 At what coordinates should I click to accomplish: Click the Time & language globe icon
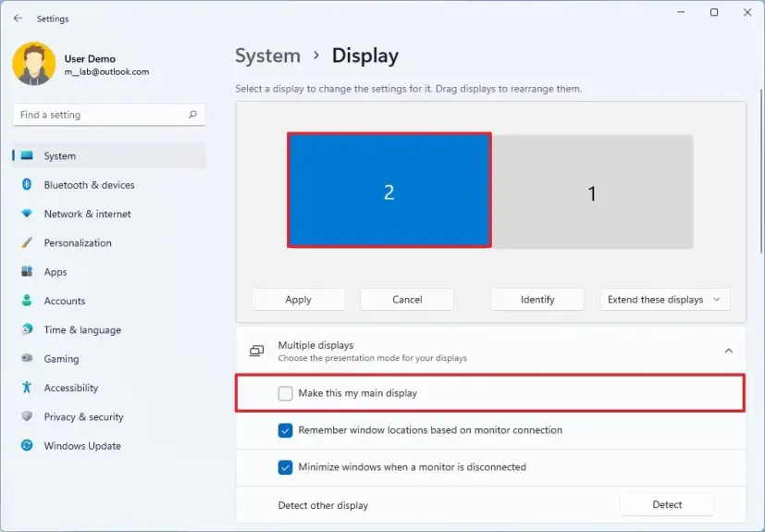tap(27, 329)
